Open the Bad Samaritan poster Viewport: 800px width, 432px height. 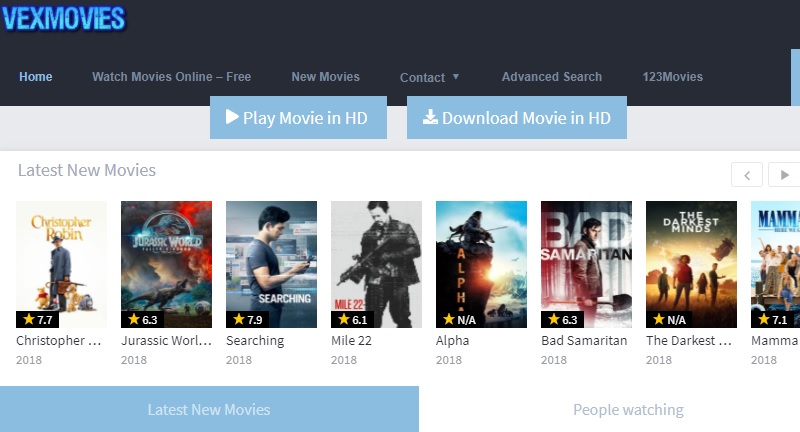click(x=586, y=264)
